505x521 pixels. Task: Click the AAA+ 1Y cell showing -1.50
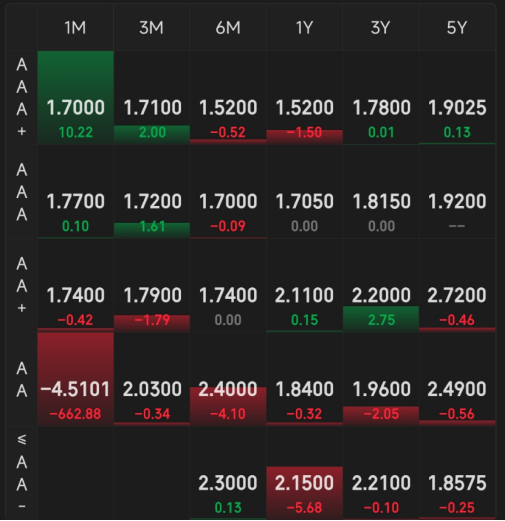pyautogui.click(x=304, y=98)
